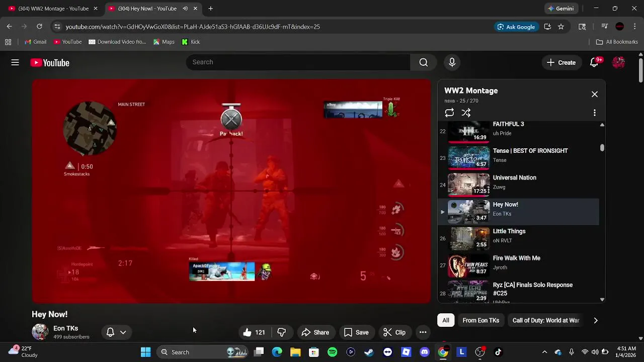Play Ryz [CA] Finals Solo Response #C25
The width and height of the screenshot is (644, 362).
click(518, 292)
